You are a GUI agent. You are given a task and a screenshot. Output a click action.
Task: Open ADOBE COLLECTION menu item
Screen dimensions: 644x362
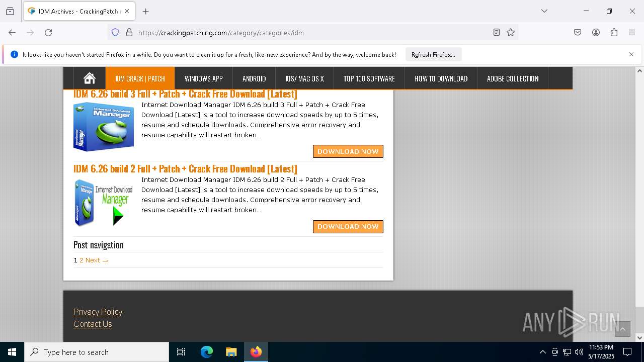[513, 78]
